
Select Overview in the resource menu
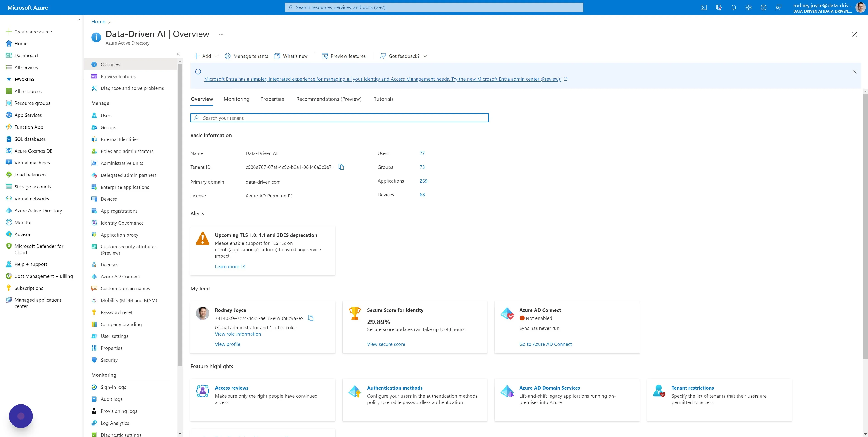pyautogui.click(x=131, y=64)
